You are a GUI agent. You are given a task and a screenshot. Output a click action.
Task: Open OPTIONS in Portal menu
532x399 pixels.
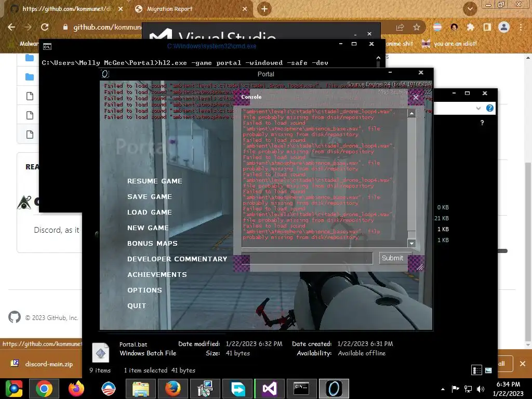click(x=144, y=290)
